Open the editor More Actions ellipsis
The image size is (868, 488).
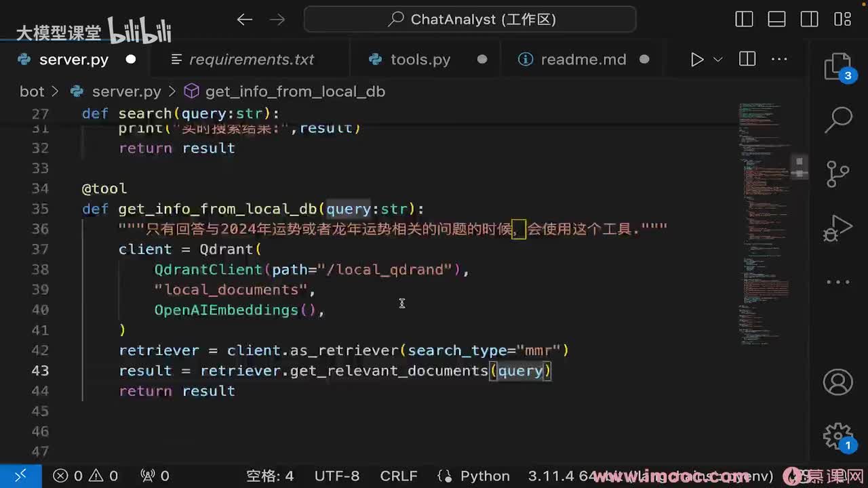[x=779, y=60]
